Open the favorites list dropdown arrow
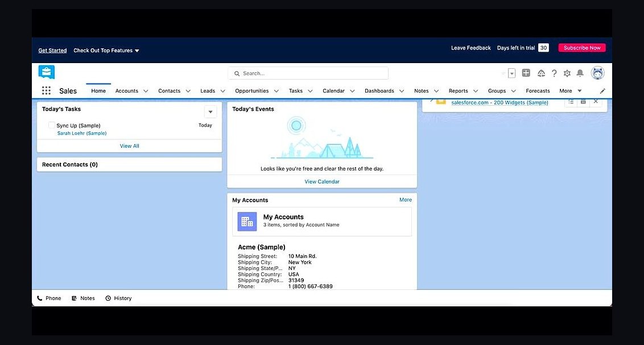This screenshot has width=644, height=345. pos(512,73)
